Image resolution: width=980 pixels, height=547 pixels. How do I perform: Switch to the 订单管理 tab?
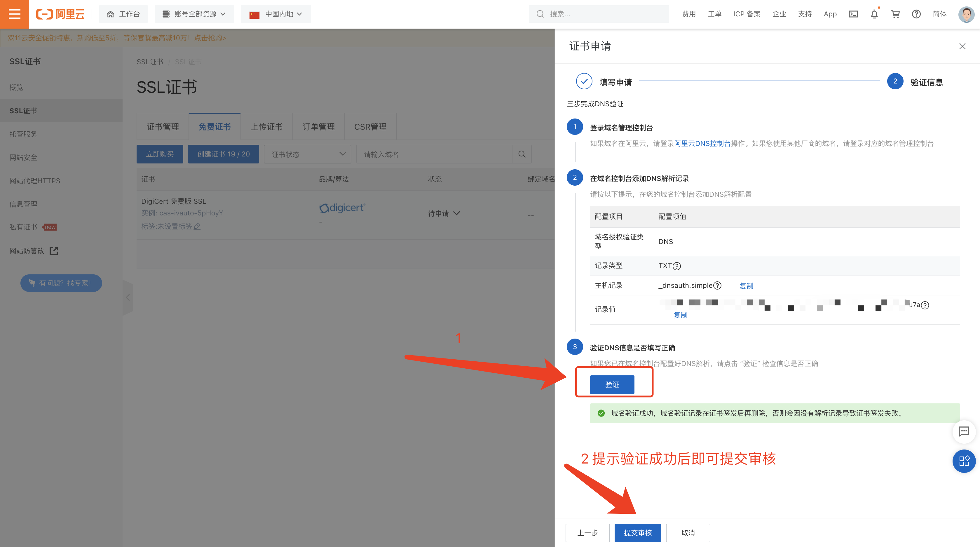pos(318,127)
